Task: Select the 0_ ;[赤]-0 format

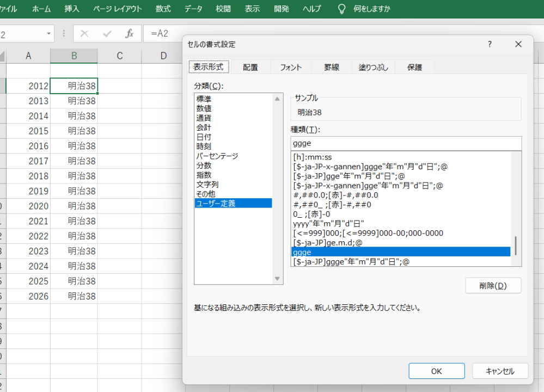Action: pyautogui.click(x=401, y=215)
